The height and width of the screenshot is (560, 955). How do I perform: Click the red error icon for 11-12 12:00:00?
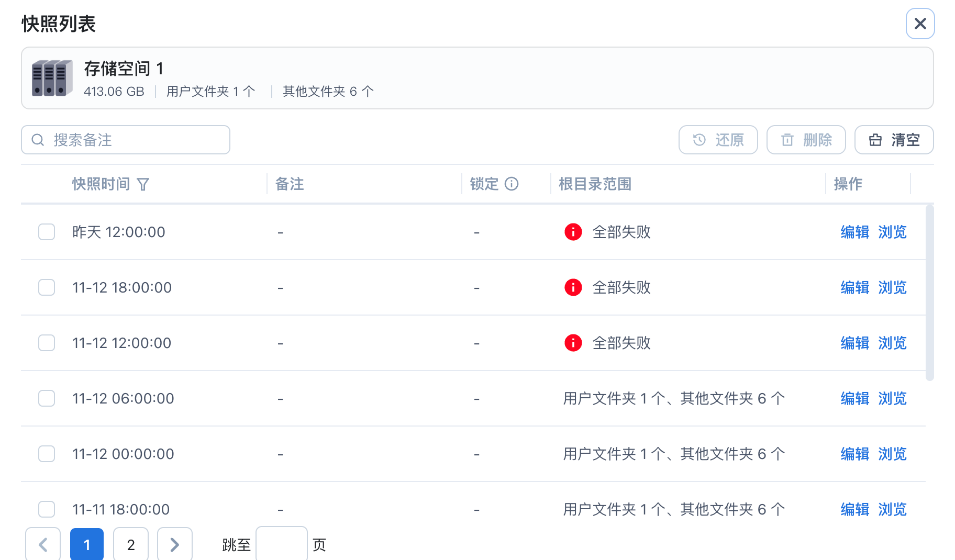point(573,343)
